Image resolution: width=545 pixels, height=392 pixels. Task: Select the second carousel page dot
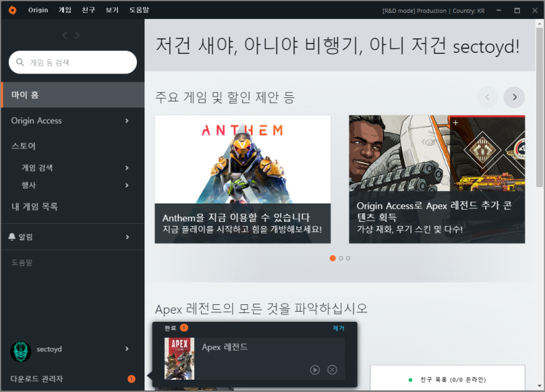(x=341, y=259)
